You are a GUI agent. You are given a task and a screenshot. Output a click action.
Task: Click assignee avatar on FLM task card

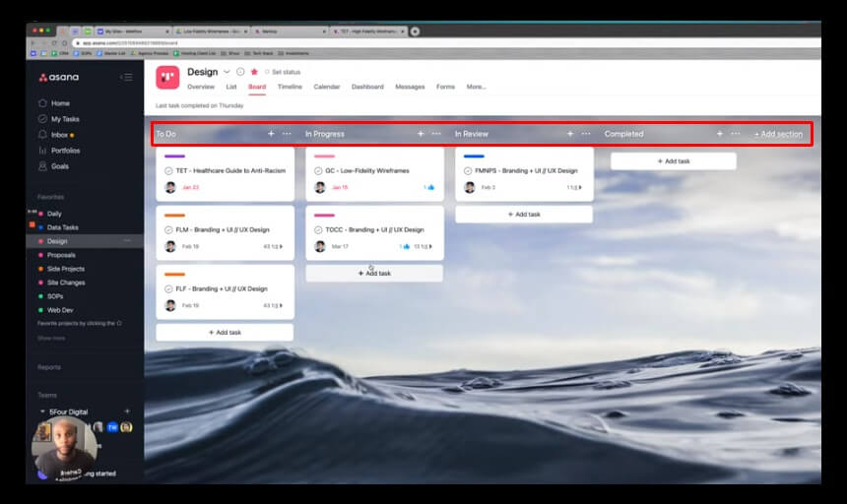(170, 247)
